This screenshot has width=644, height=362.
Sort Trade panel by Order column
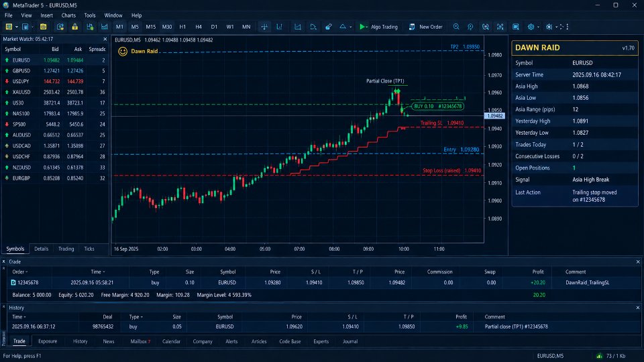coord(19,271)
